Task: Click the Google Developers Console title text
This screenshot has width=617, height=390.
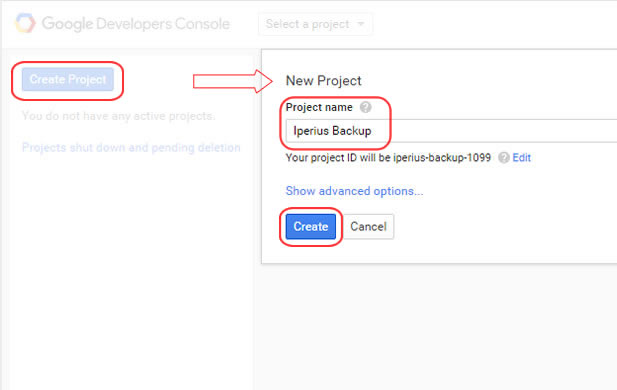Action: (x=136, y=24)
